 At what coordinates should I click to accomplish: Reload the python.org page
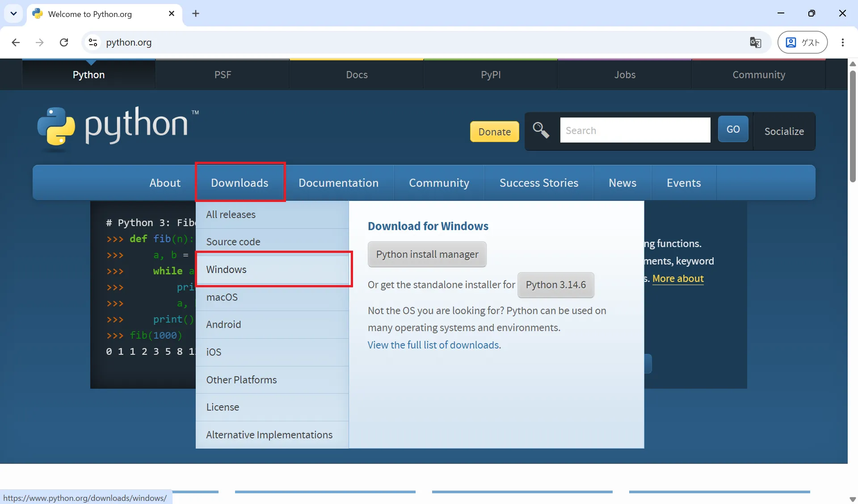coord(64,42)
